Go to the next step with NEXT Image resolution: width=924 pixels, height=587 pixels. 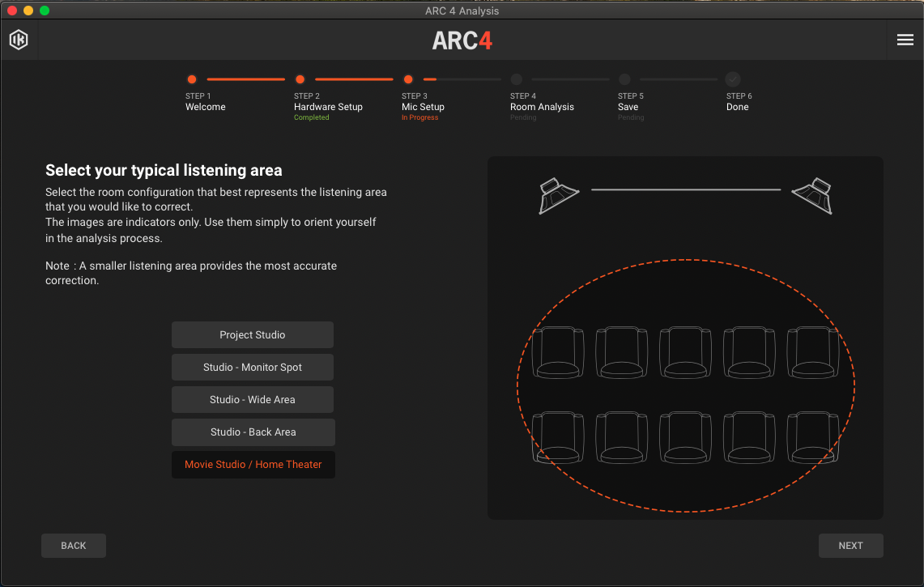(850, 546)
